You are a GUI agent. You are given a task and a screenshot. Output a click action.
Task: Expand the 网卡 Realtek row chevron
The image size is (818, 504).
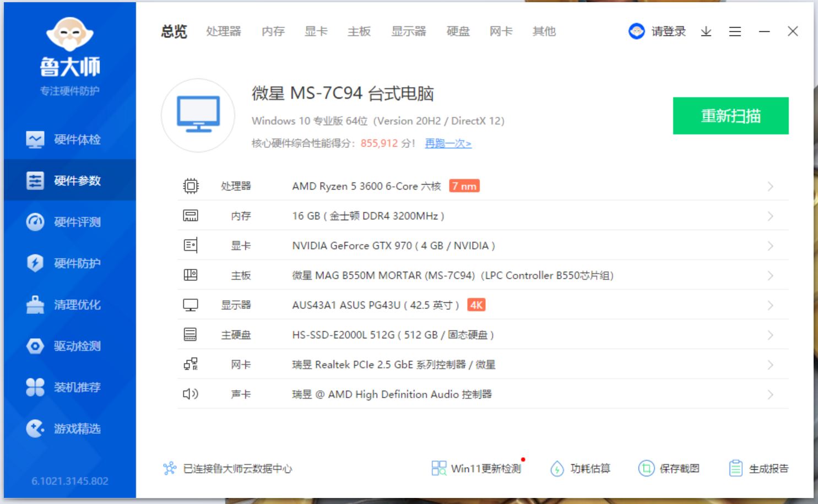pyautogui.click(x=770, y=365)
